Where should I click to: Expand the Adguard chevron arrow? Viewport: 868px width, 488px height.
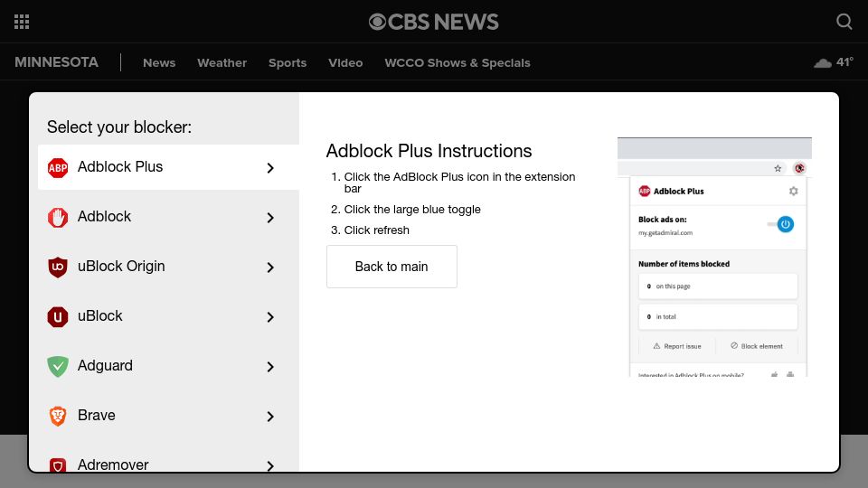(x=270, y=367)
